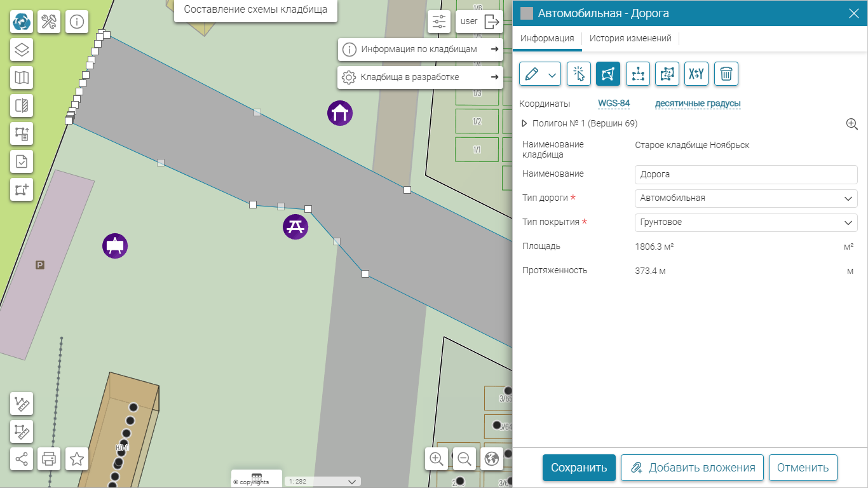Open Информация по кладбищам menu item
The height and width of the screenshot is (488, 868).
(x=419, y=50)
